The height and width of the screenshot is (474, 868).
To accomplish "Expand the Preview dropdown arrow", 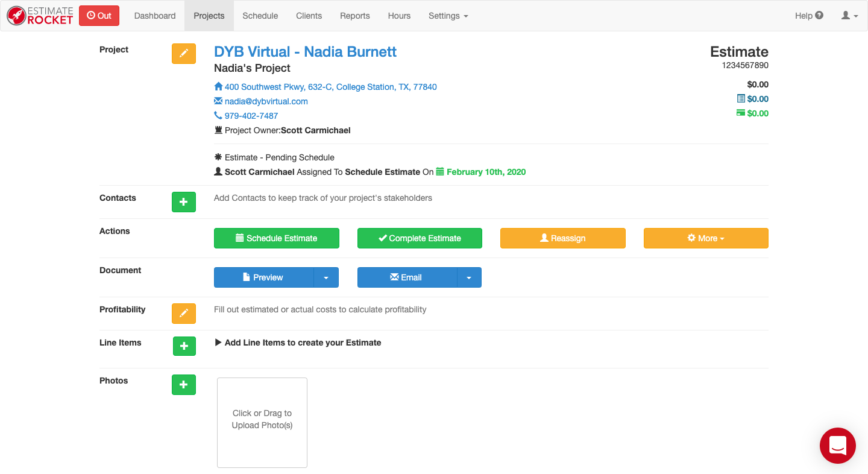I will [x=326, y=277].
